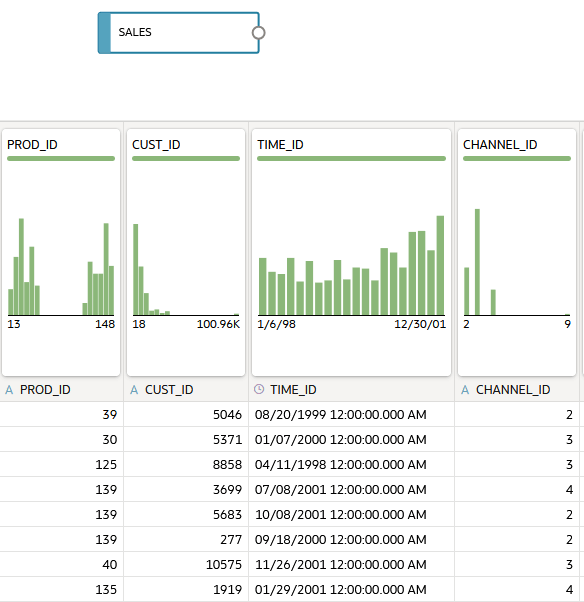Click the CUST_ID maximum label 100.96K
584x602 pixels.
(x=218, y=324)
